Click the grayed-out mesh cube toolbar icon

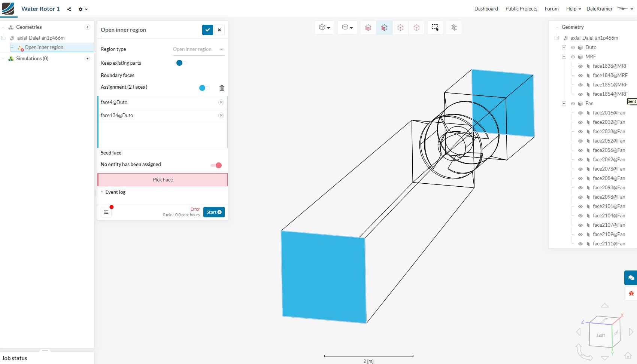tap(454, 28)
